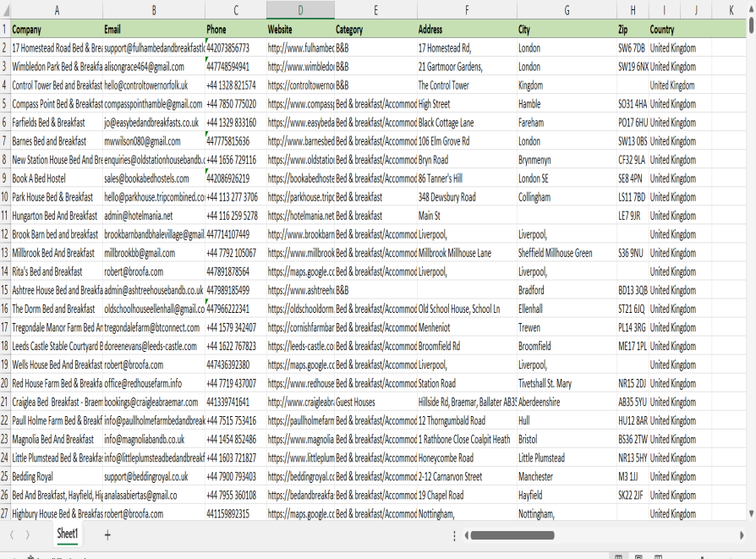756x559 pixels.
Task: Select the Guest Houses category cell
Action: [375, 402]
